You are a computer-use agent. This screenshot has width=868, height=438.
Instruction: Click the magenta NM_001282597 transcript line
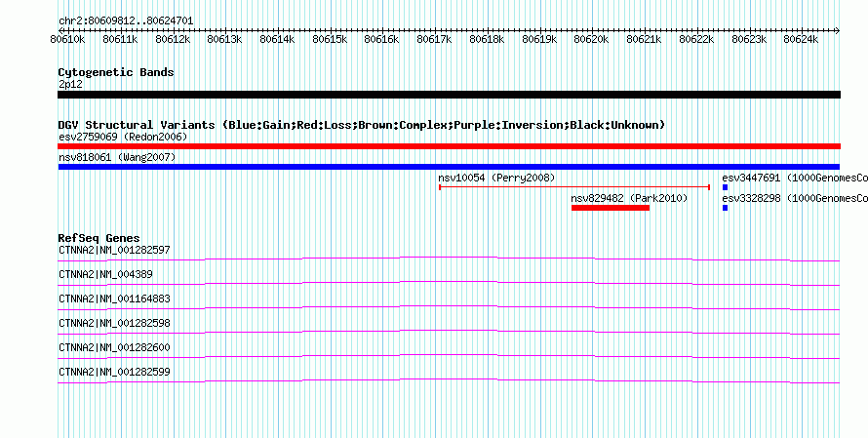(x=449, y=259)
